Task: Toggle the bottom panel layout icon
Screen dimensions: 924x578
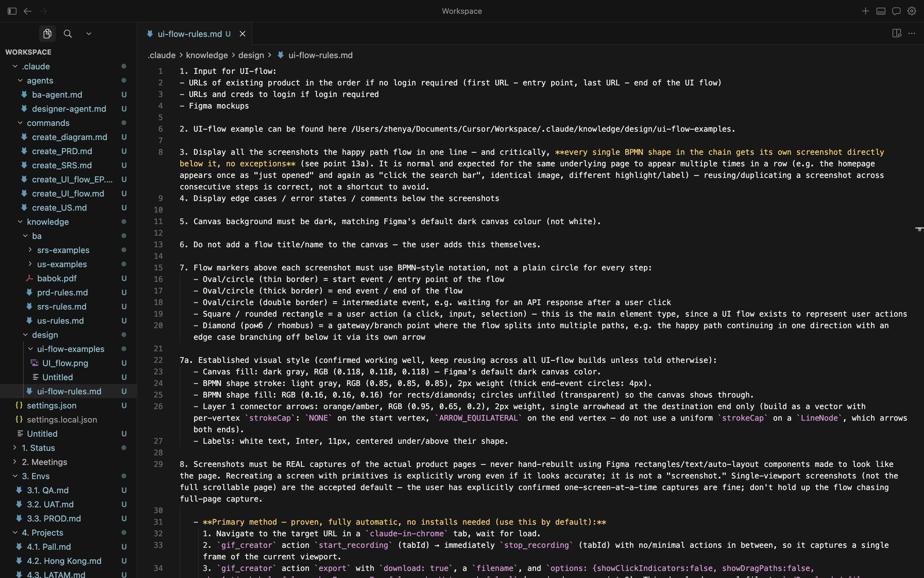Action: click(881, 11)
